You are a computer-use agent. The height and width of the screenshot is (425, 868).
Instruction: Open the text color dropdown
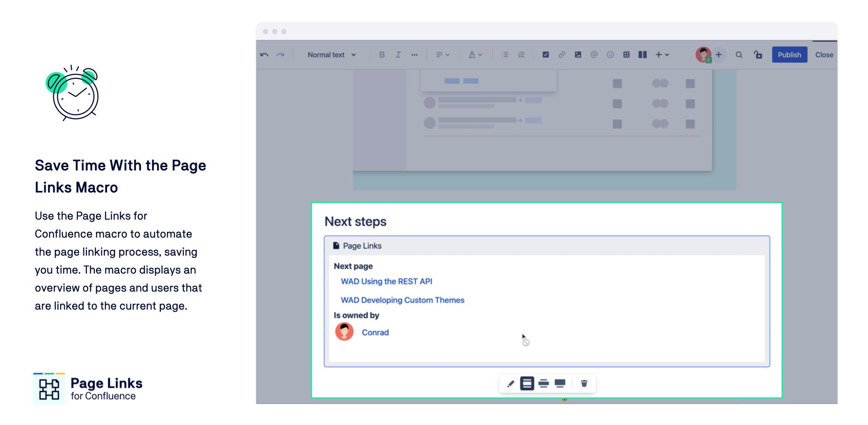click(x=475, y=55)
